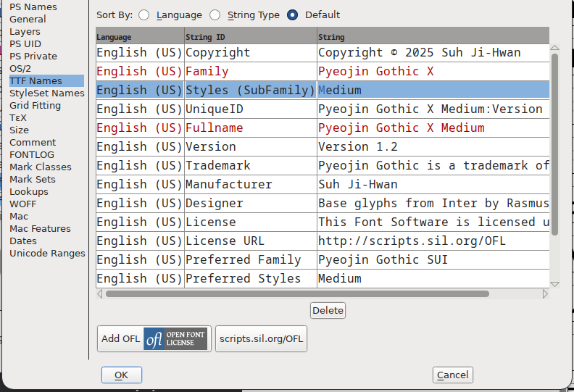Click the Add OFL button
574x392 pixels.
[x=154, y=339]
